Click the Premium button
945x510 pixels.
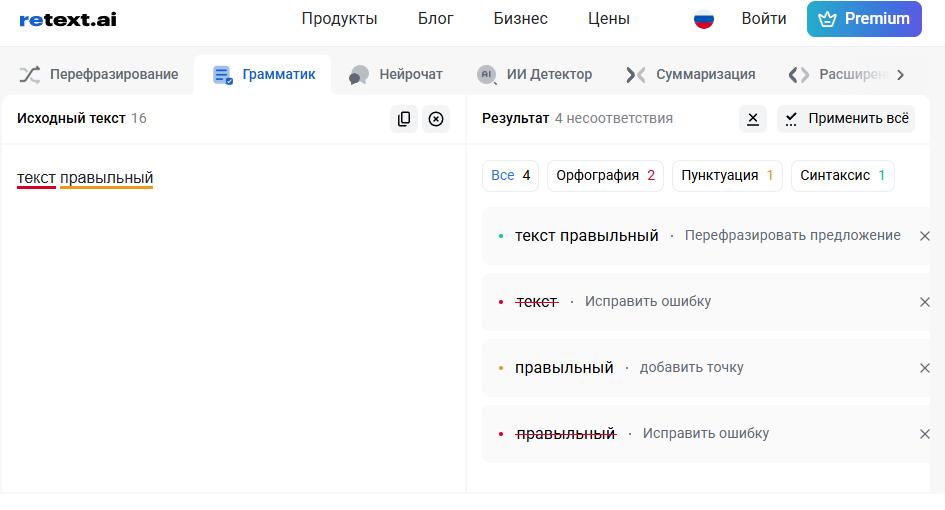(864, 19)
